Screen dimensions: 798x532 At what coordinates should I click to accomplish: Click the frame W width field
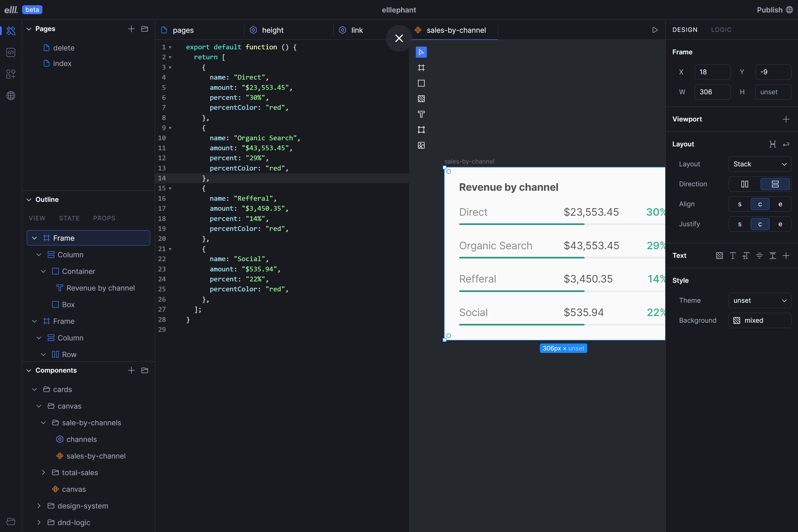click(x=713, y=92)
